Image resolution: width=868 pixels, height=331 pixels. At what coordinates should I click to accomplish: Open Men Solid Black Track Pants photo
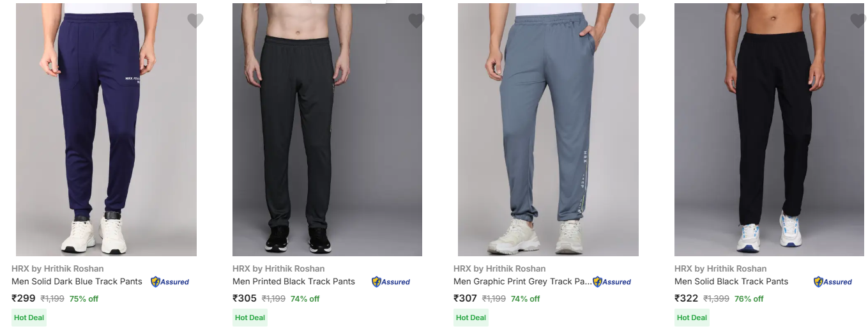click(769, 129)
